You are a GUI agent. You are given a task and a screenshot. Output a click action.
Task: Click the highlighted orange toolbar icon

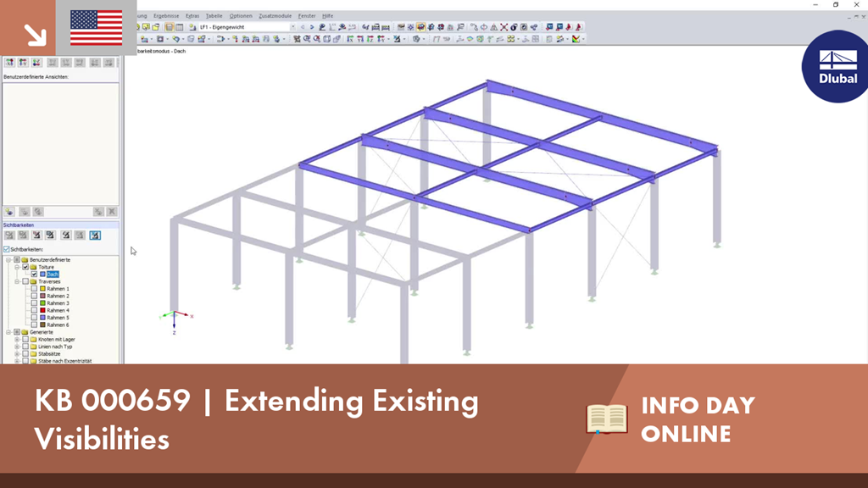click(420, 27)
